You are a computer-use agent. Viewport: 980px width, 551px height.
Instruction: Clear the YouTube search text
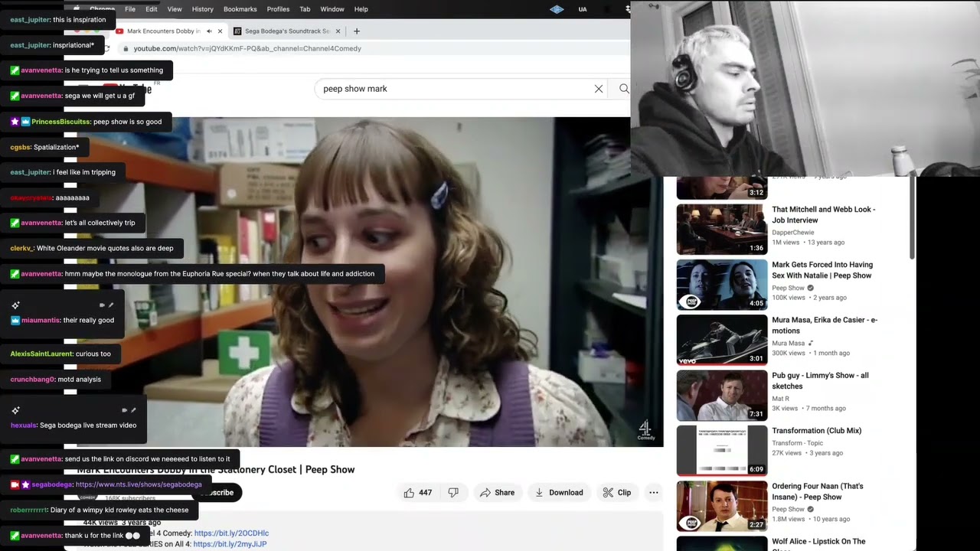[599, 89]
